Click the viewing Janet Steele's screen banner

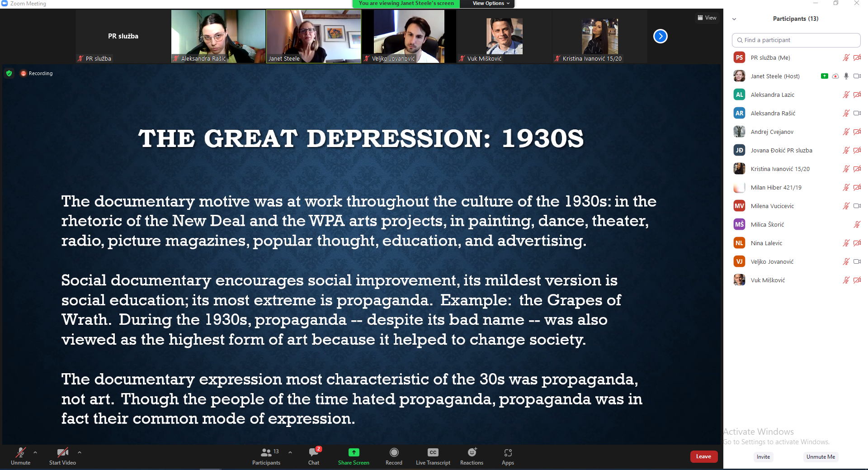coord(406,3)
